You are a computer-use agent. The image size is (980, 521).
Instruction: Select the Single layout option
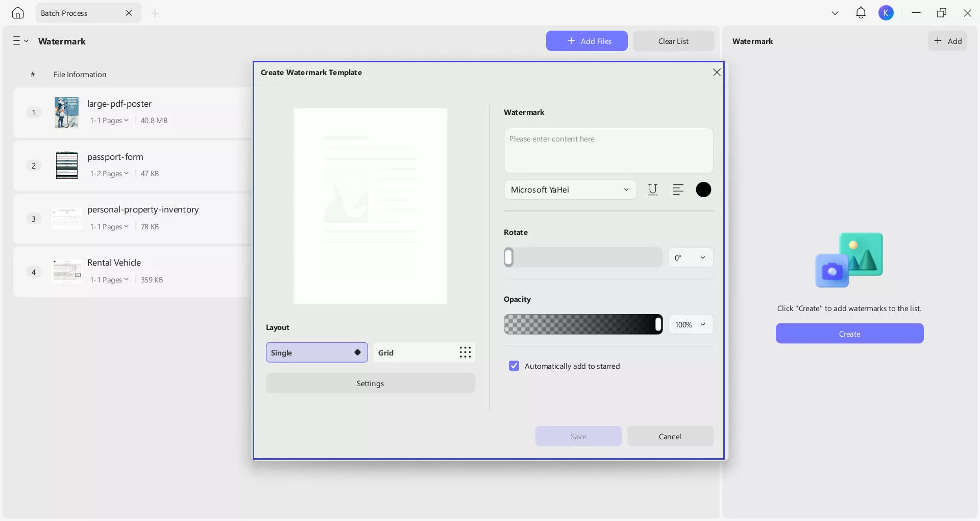pos(316,352)
